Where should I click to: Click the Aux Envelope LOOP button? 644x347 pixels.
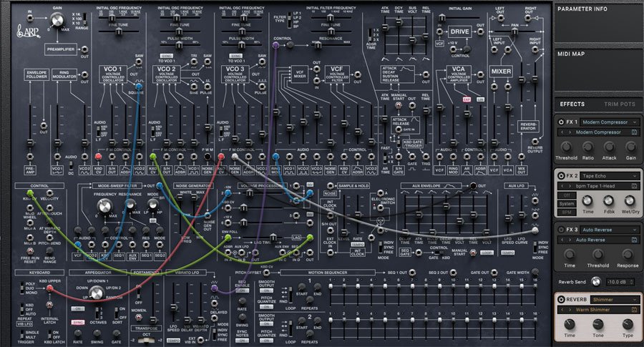click(487, 253)
